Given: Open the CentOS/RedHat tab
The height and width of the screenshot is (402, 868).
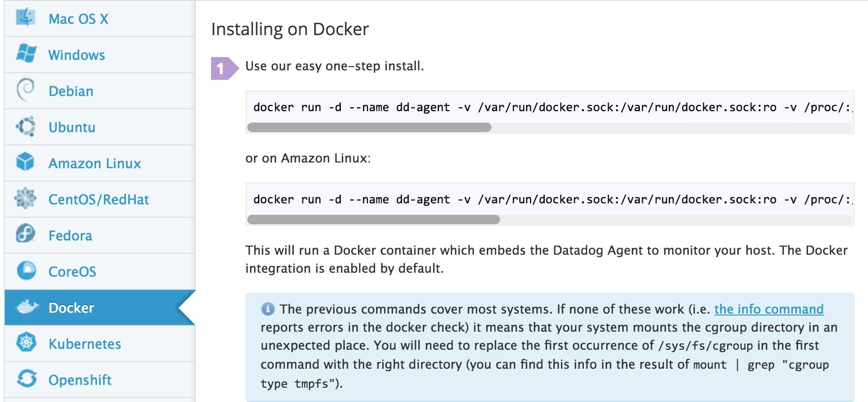Looking at the screenshot, I should (100, 200).
